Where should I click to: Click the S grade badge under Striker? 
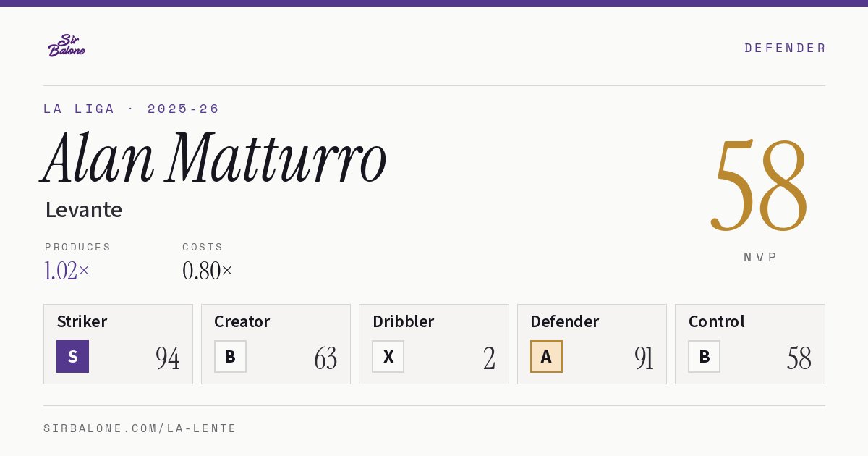click(x=72, y=356)
